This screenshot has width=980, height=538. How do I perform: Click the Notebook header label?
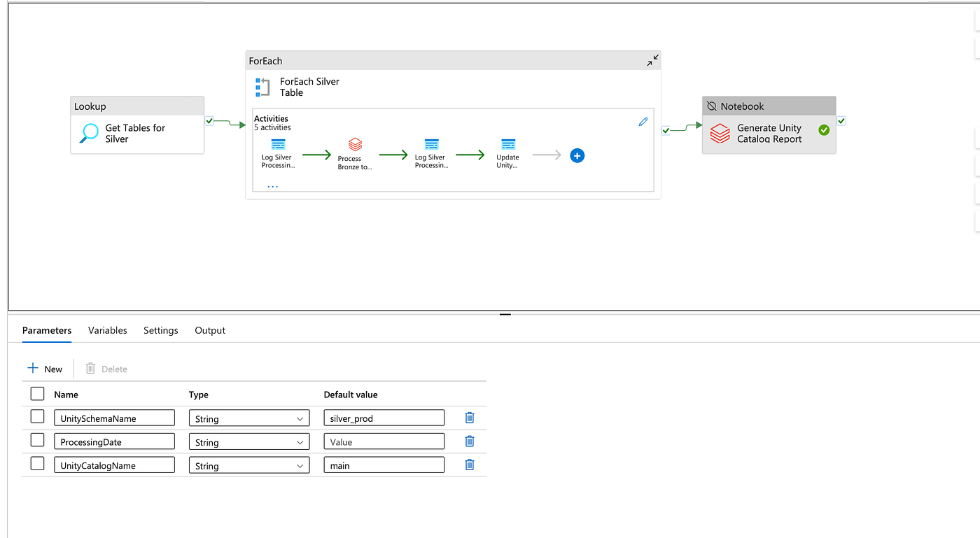click(x=742, y=106)
